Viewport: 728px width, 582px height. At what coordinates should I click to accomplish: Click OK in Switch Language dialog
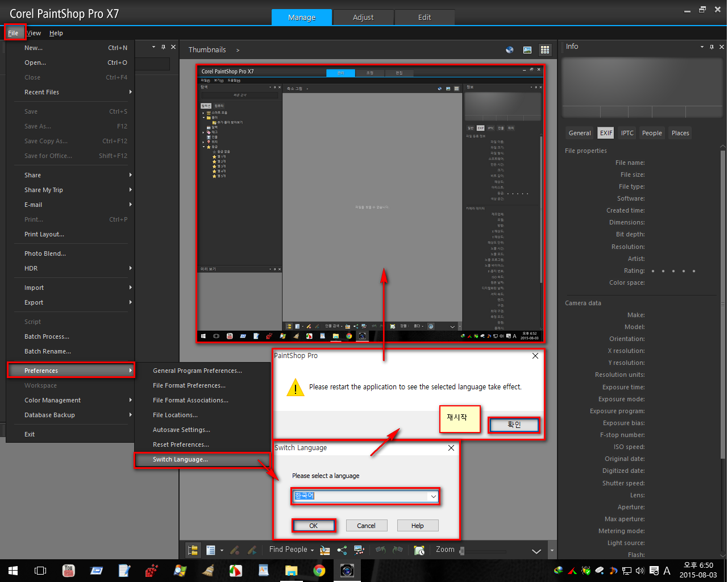[x=314, y=526]
